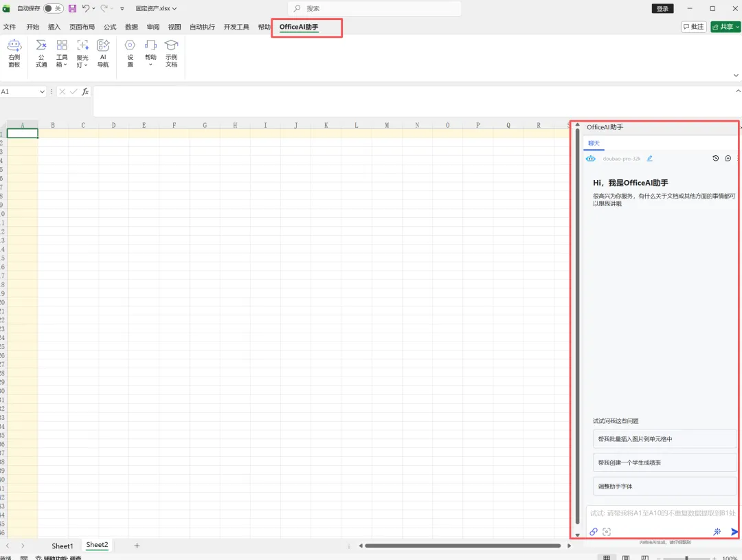This screenshot has width=742, height=560.
Task: Open the Insert Function fx dialog
Action: click(85, 92)
